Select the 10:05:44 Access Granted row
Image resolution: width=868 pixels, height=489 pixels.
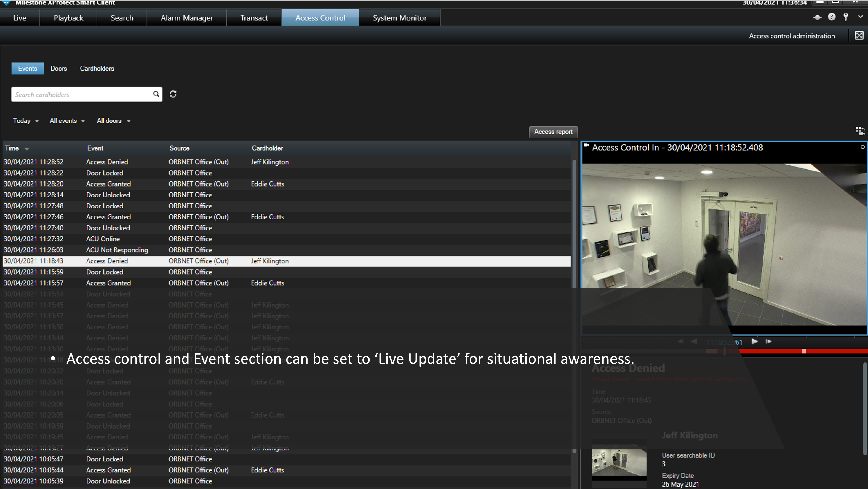tap(287, 470)
